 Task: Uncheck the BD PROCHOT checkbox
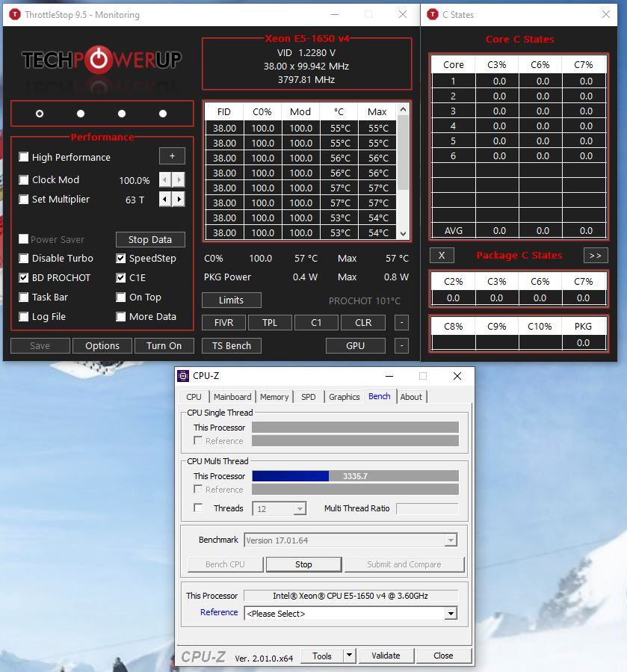coord(24,278)
